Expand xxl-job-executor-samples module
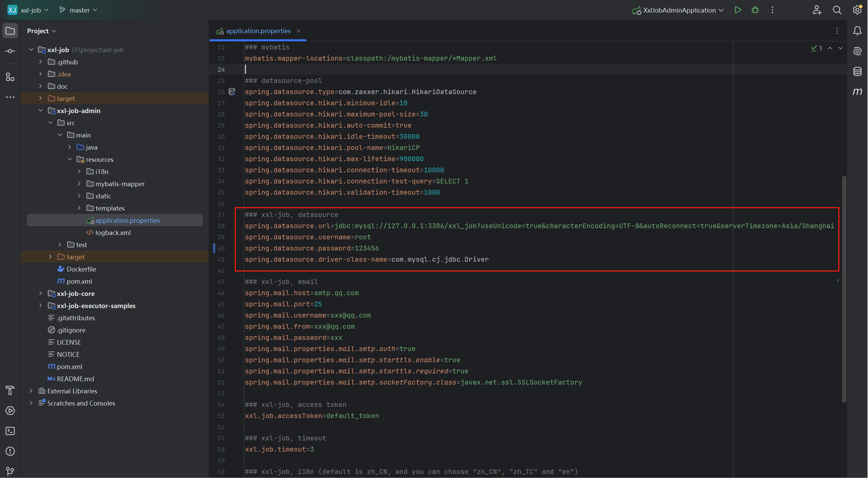This screenshot has height=478, width=868. [41, 306]
